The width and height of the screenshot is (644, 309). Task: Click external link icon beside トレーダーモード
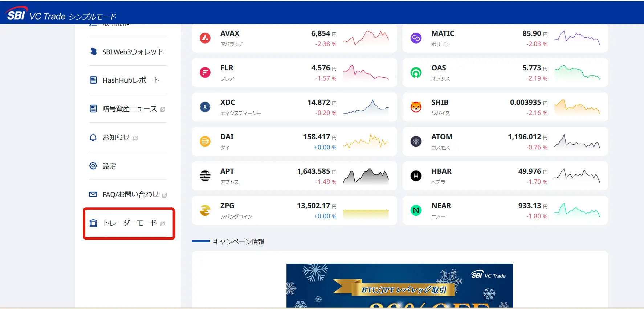[x=163, y=224]
